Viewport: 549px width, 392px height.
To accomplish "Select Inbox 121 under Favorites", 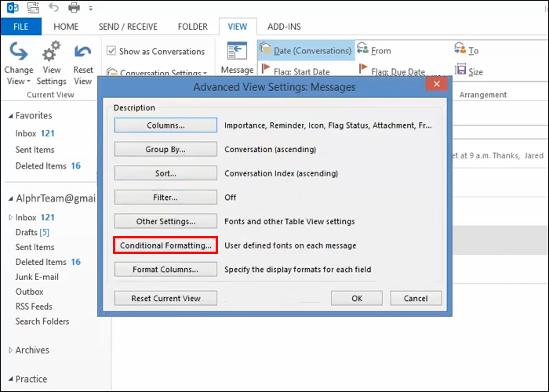I will 35,133.
